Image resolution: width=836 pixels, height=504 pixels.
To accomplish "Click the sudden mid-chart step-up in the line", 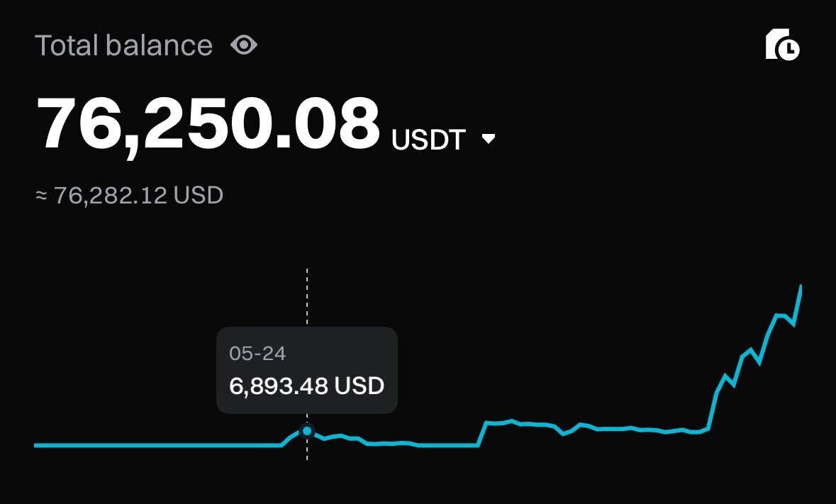I will pos(482,434).
